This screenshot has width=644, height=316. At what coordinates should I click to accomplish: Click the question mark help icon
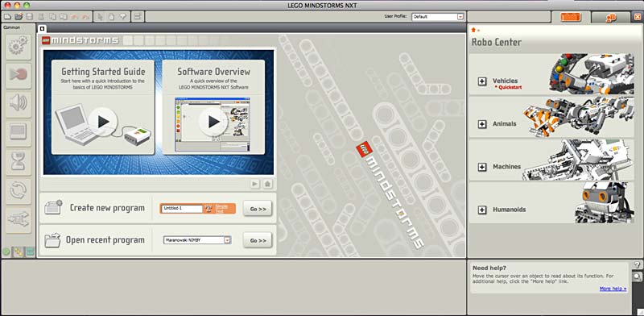pos(638,265)
